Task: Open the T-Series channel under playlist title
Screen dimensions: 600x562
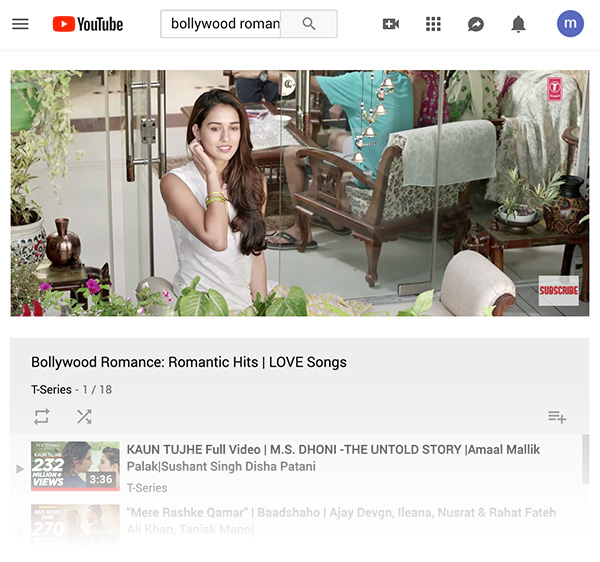Action: click(x=51, y=389)
